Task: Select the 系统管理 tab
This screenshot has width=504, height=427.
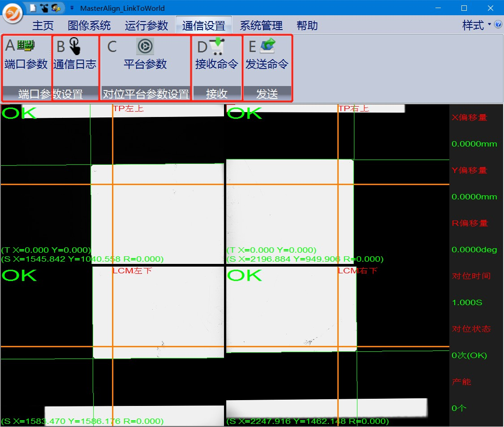Action: (x=261, y=26)
